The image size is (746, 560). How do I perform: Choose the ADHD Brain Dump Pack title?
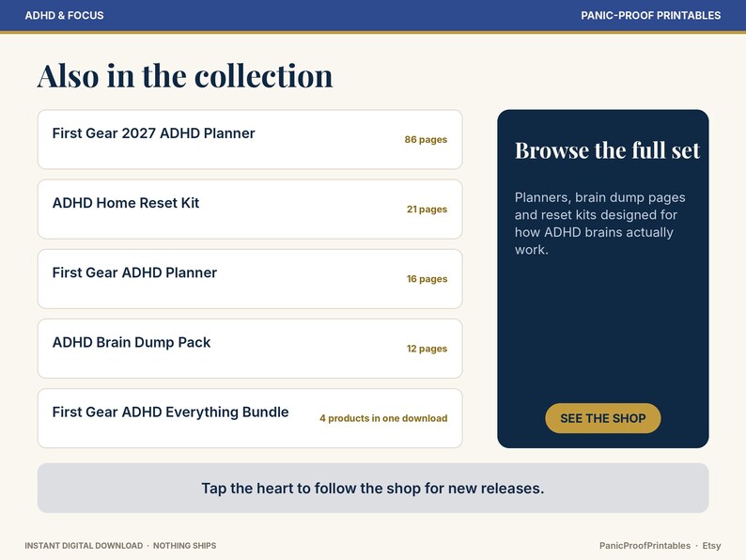click(x=132, y=343)
